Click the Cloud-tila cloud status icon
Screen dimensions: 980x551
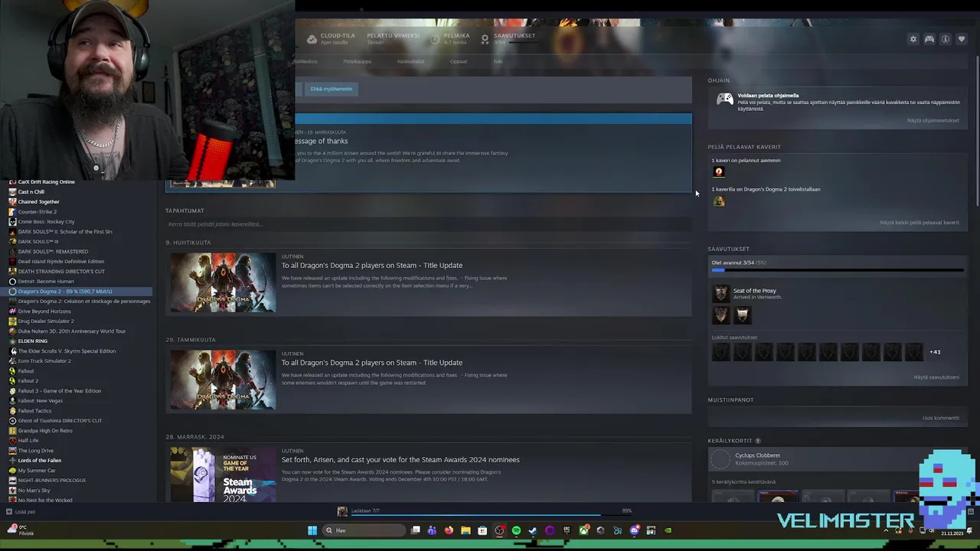312,39
